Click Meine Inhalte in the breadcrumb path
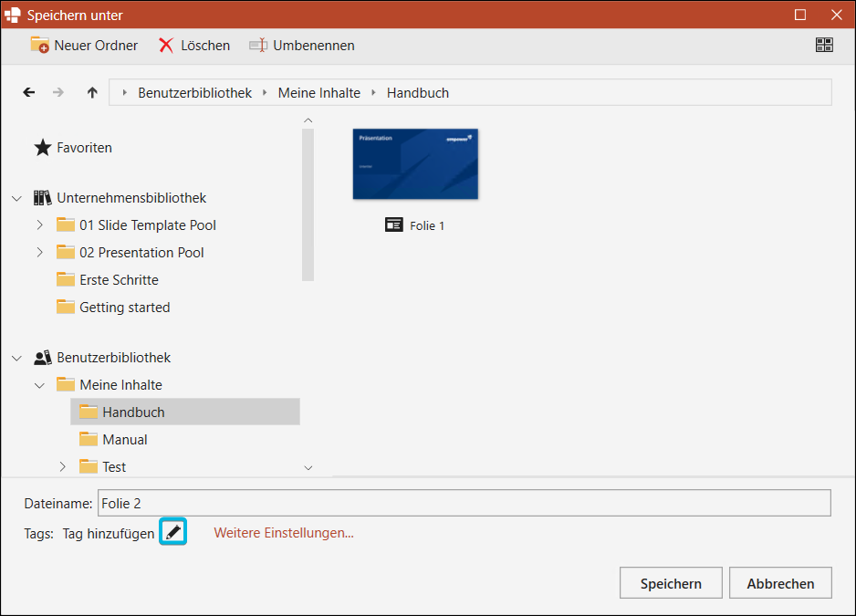856x616 pixels. 319,93
